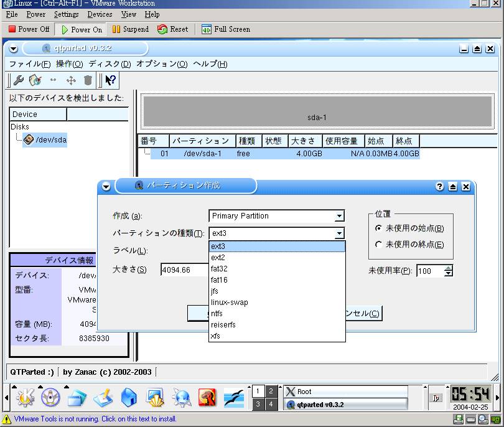
Task: Switch to virtual desktop 3
Action: (258, 404)
